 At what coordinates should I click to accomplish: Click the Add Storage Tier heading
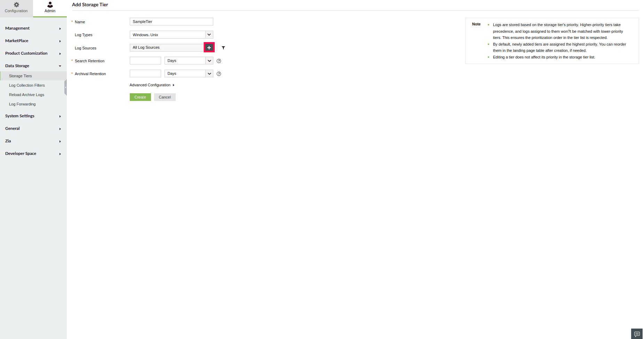click(x=90, y=5)
